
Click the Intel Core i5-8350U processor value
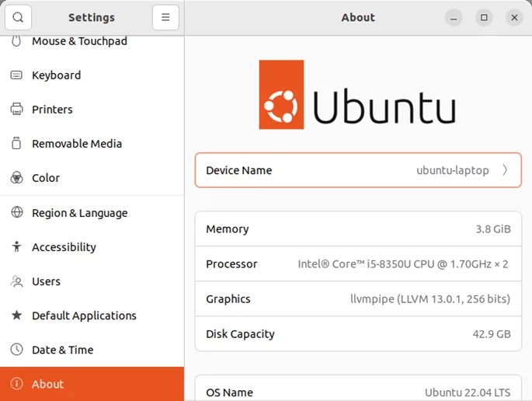pyautogui.click(x=403, y=263)
